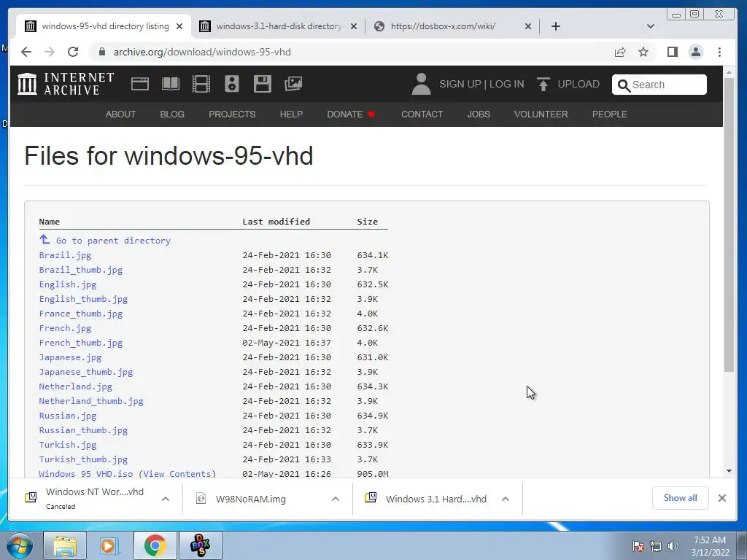Open French.jpg file link

(65, 328)
